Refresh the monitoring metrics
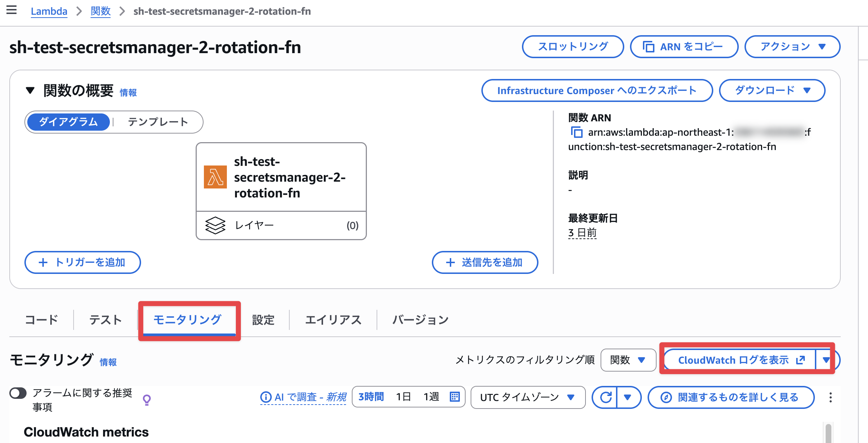868x443 pixels. [x=605, y=397]
